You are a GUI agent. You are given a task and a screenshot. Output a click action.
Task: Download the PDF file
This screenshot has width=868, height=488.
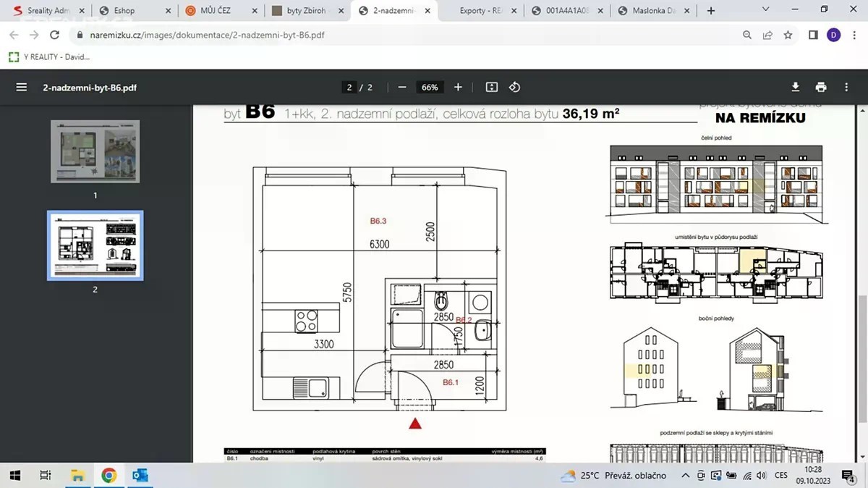796,87
